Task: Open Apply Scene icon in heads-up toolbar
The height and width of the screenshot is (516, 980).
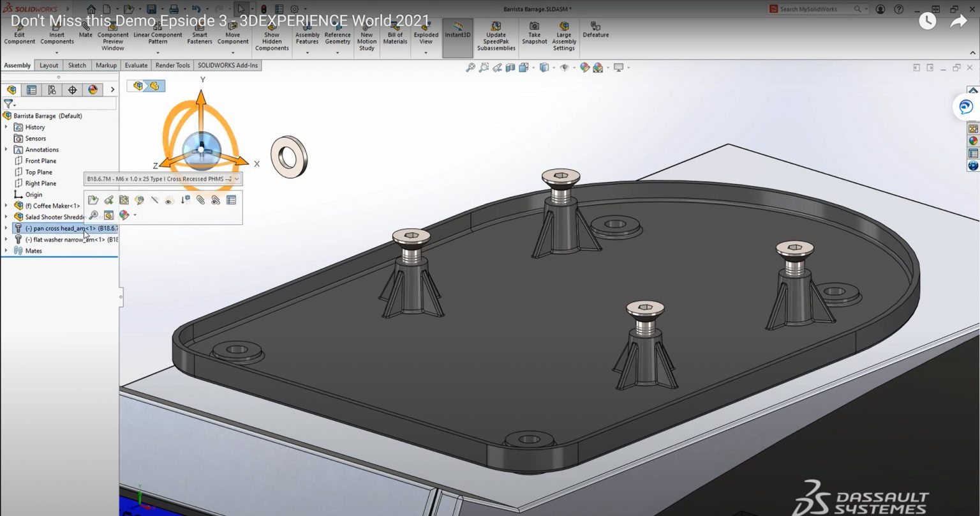Action: tap(598, 67)
